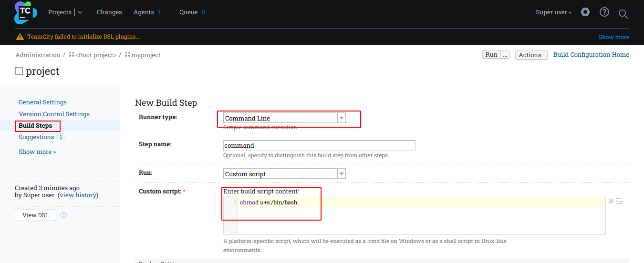Click the 'Created 3 minutes ago' text
Image resolution: width=644 pixels, height=263 pixels.
[47, 188]
